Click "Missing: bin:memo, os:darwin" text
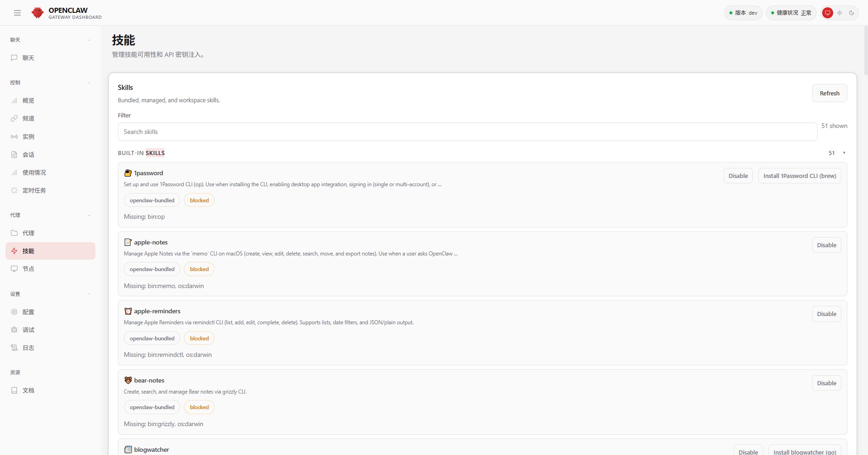Viewport: 868px width, 455px height. pyautogui.click(x=164, y=286)
